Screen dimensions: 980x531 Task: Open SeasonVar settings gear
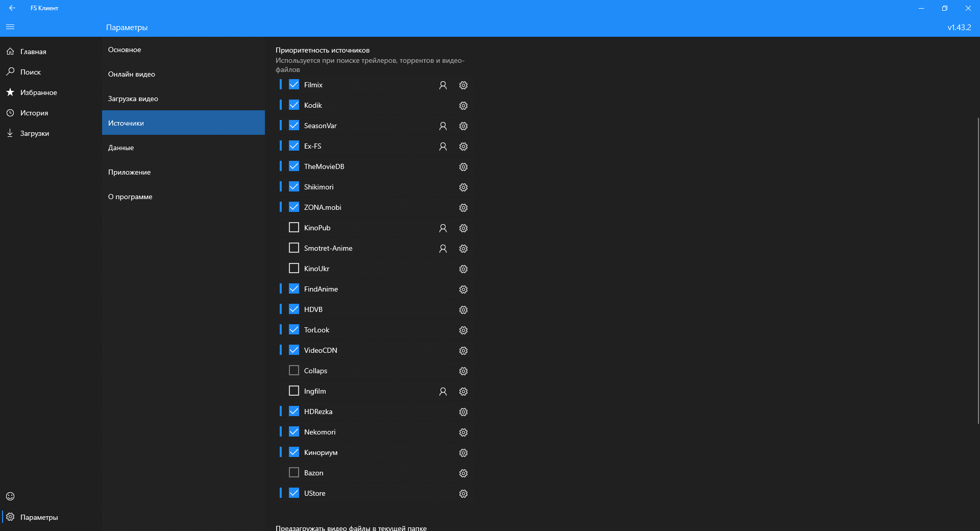click(463, 126)
